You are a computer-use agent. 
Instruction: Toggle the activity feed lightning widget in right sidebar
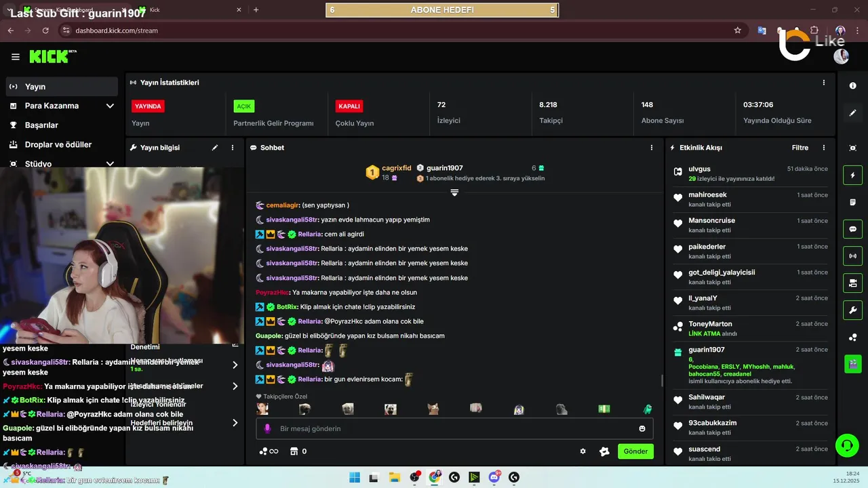click(x=853, y=175)
